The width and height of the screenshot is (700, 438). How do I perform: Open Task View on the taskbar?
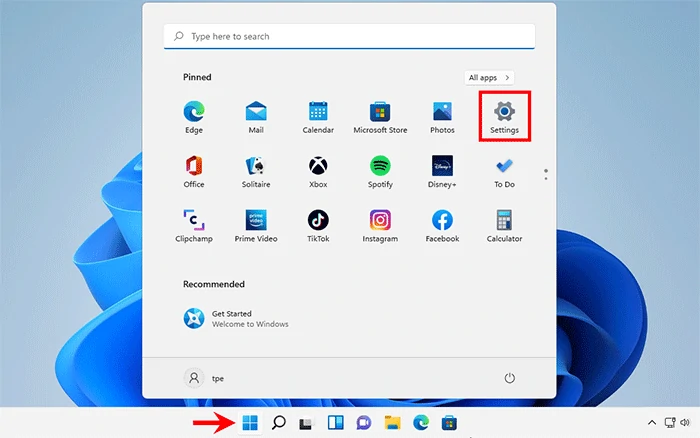pos(307,422)
